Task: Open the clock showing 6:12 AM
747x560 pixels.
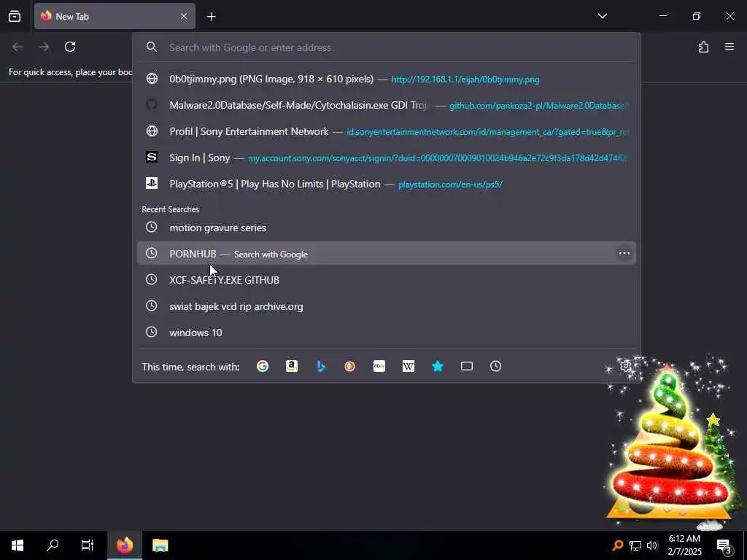Action: pos(684,545)
